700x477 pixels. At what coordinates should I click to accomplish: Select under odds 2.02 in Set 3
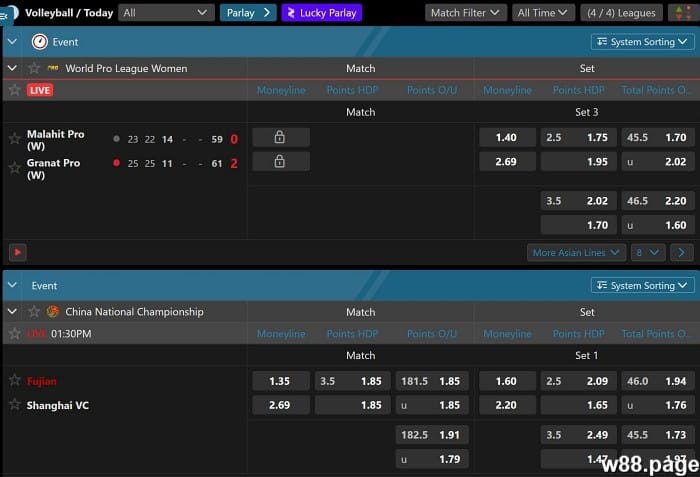pyautogui.click(x=658, y=161)
